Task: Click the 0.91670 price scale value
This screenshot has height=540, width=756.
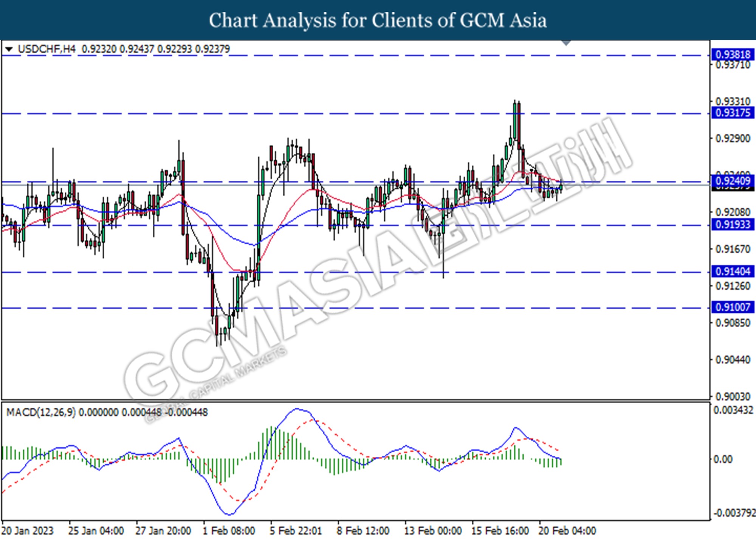Action: (x=733, y=249)
